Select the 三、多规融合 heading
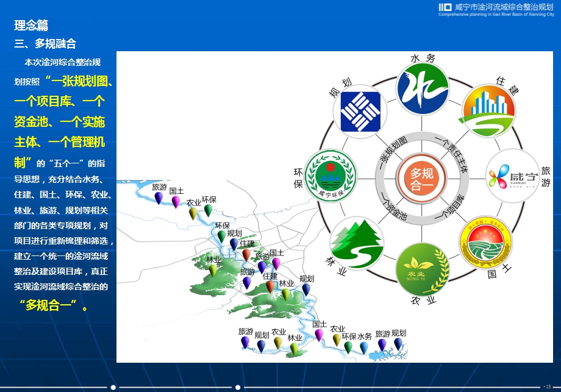This screenshot has width=561, height=392. tap(45, 44)
